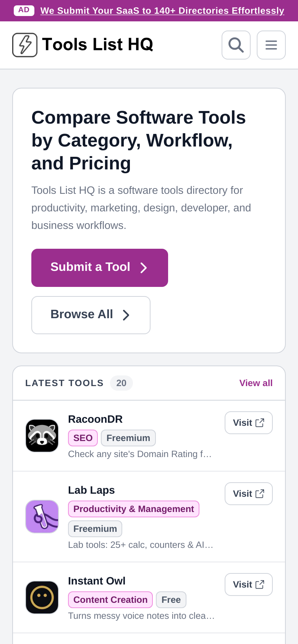Click the external-link icon on RacoonDR's Visit button
The width and height of the screenshot is (298, 644).
tap(260, 422)
